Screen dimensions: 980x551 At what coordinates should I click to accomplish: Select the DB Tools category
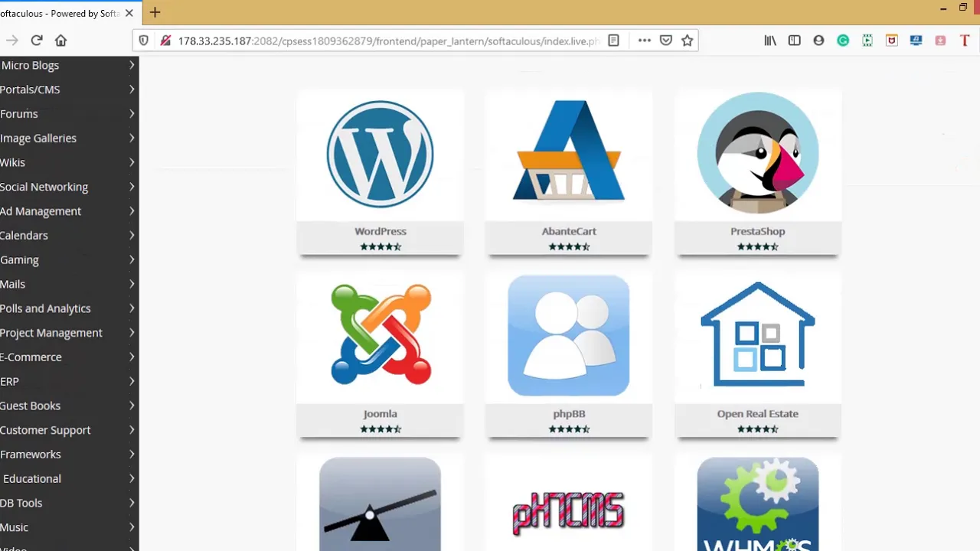68,503
